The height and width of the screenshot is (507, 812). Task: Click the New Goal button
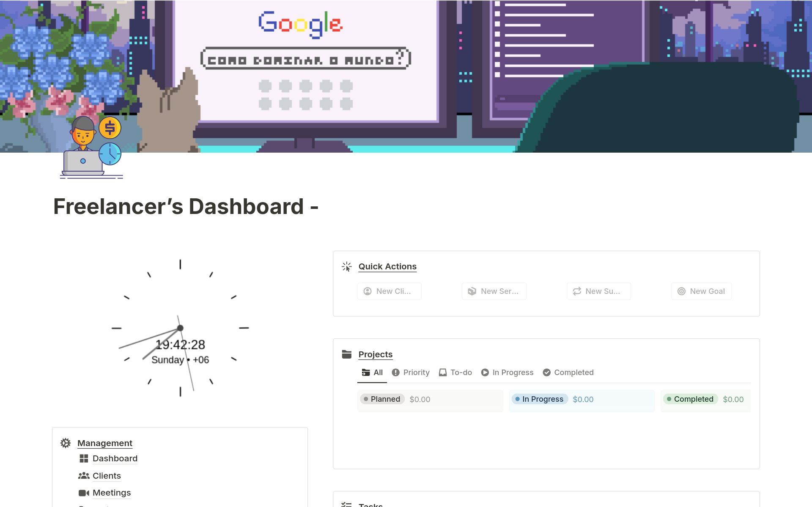tap(701, 291)
